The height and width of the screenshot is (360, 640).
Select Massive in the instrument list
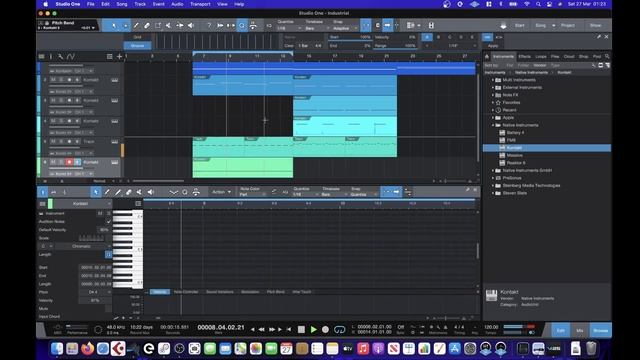pos(514,155)
